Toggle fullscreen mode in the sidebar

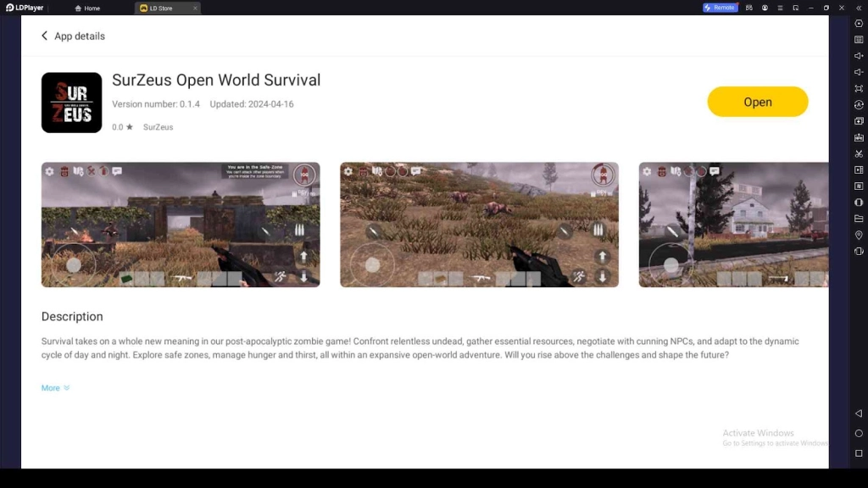859,88
